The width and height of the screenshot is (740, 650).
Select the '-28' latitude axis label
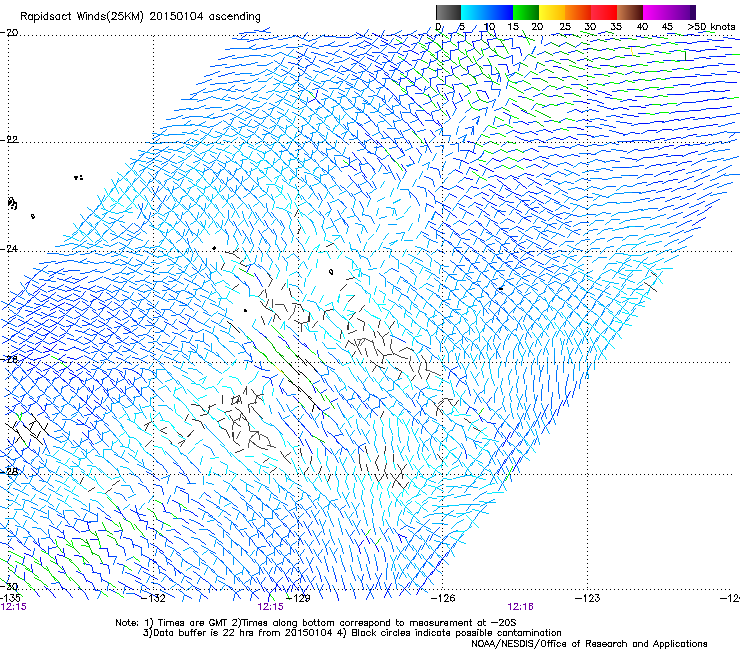pyautogui.click(x=9, y=472)
